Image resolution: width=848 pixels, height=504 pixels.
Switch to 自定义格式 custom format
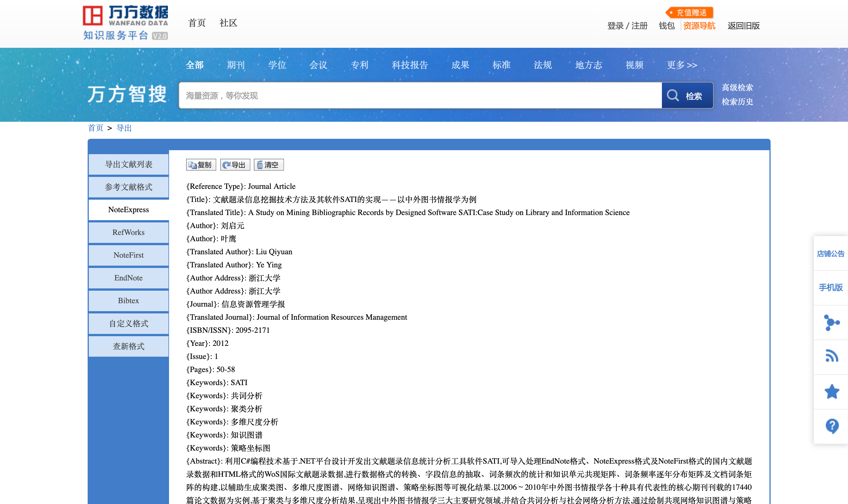128,324
